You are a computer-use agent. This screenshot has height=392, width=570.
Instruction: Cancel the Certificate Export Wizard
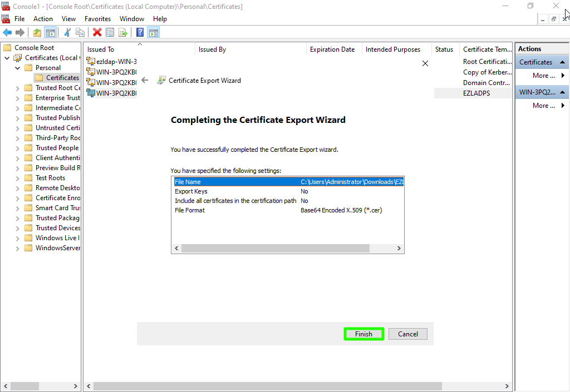coord(407,334)
